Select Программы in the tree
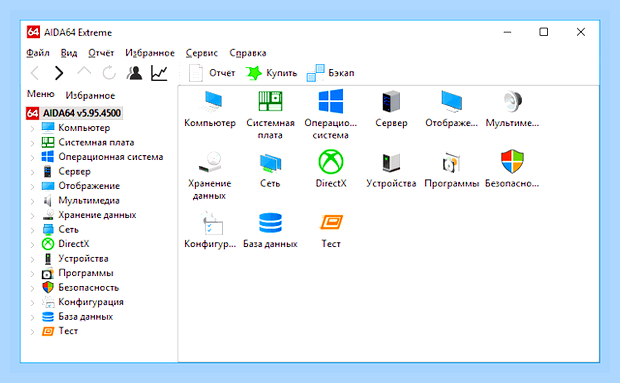Image resolution: width=620 pixels, height=383 pixels. pyautogui.click(x=86, y=273)
